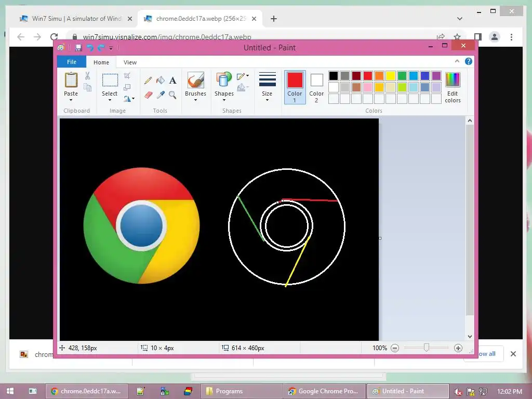
Task: Open the share icon in address bar
Action: [x=441, y=37]
